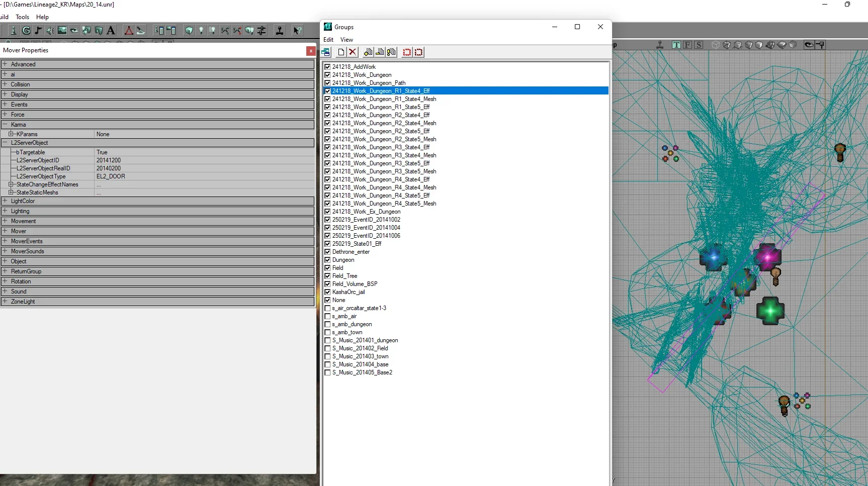868x486 pixels.
Task: Open the Texture browser (picture icon)
Action: [62, 31]
